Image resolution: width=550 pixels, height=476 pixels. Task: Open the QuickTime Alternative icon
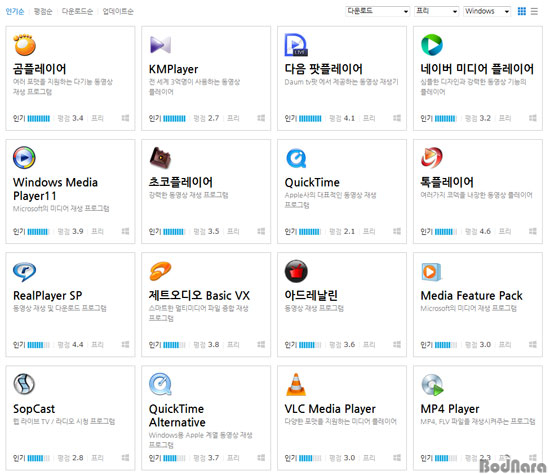click(x=160, y=384)
